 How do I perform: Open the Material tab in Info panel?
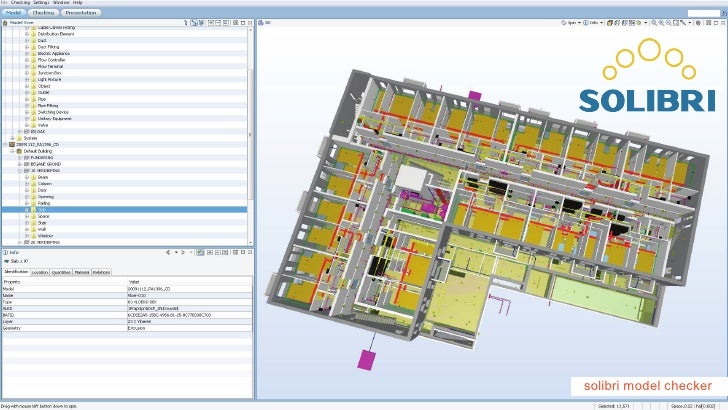point(82,272)
